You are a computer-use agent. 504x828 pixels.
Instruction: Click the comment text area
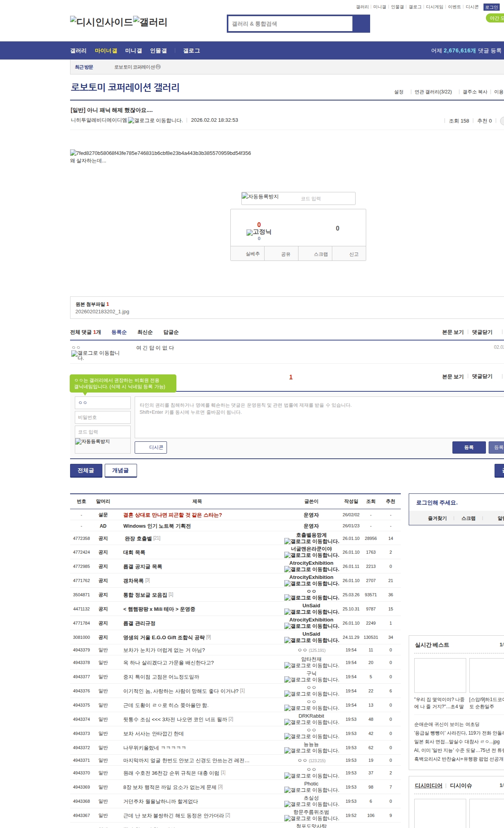pos(319,417)
